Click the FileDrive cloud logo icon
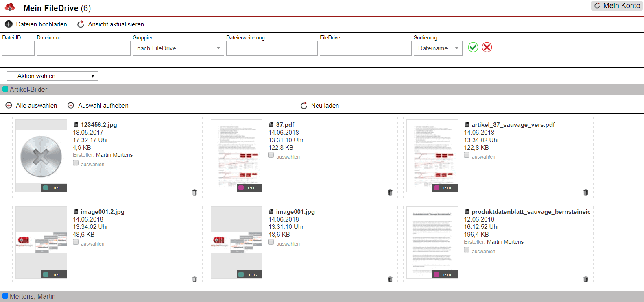The height and width of the screenshot is (302, 644). pyautogui.click(x=10, y=7)
